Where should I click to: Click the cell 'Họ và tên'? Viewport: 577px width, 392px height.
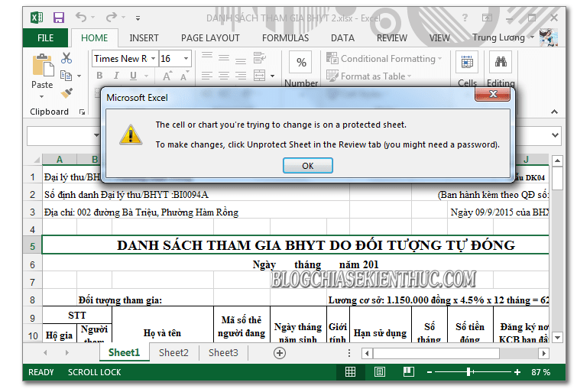pyautogui.click(x=162, y=325)
